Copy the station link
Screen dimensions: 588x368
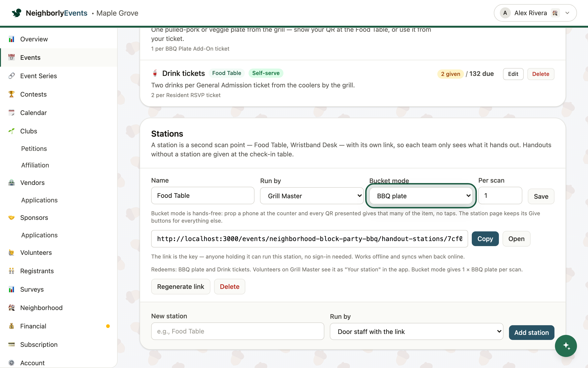(x=485, y=239)
